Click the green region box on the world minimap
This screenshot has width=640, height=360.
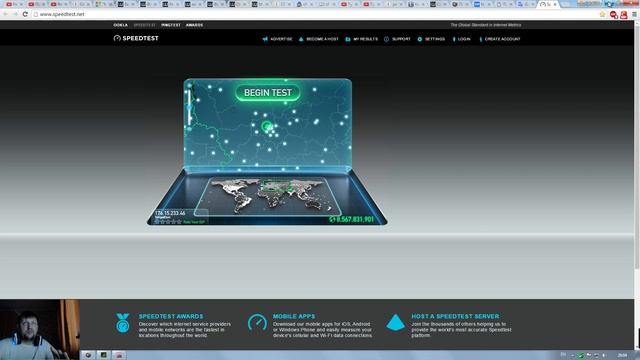click(276, 187)
